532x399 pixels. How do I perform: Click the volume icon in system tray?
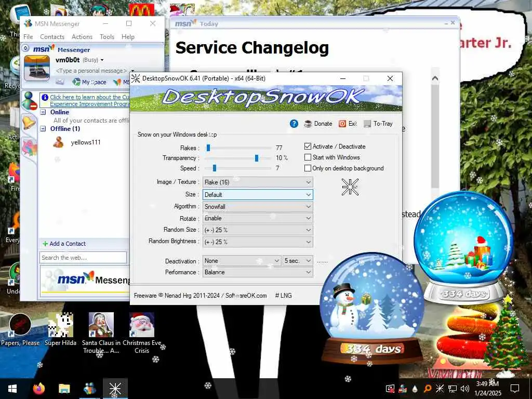(465, 389)
